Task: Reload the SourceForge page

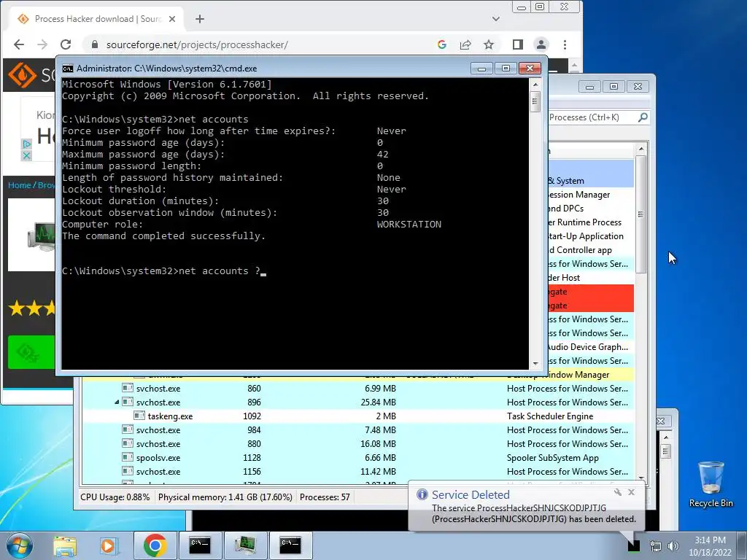Action: point(66,44)
